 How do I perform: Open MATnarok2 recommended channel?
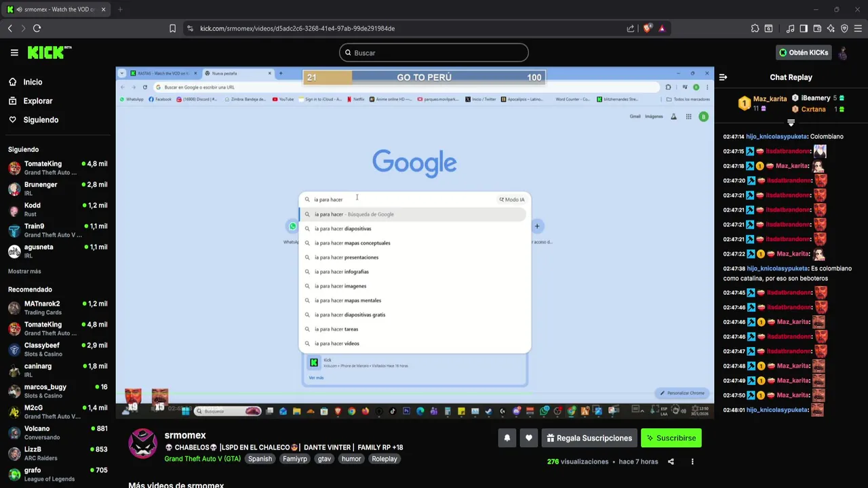(x=57, y=308)
